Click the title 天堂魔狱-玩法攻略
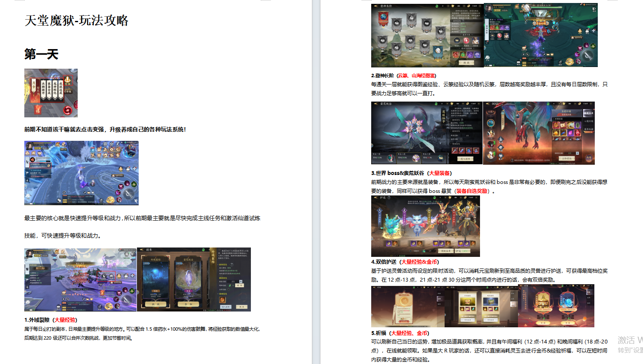The width and height of the screenshot is (643, 364). click(x=76, y=20)
